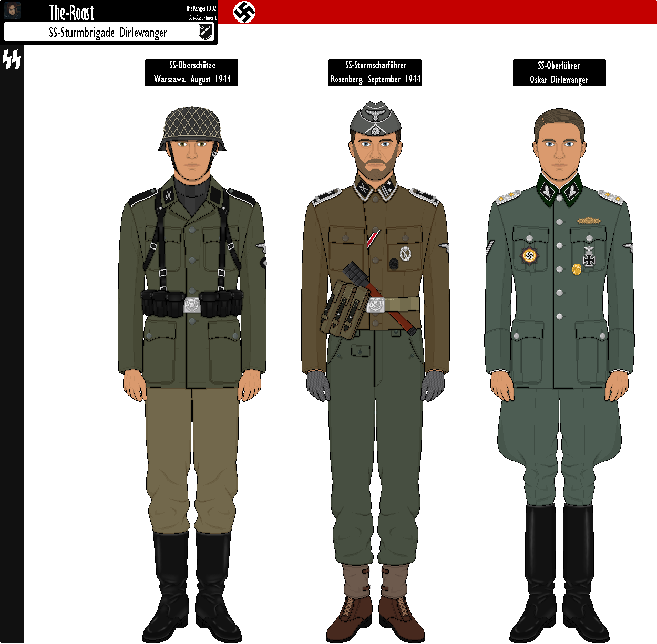This screenshot has width=657, height=644.
Task: Click the author avatar beside The-Roast
Action: pyautogui.click(x=12, y=11)
